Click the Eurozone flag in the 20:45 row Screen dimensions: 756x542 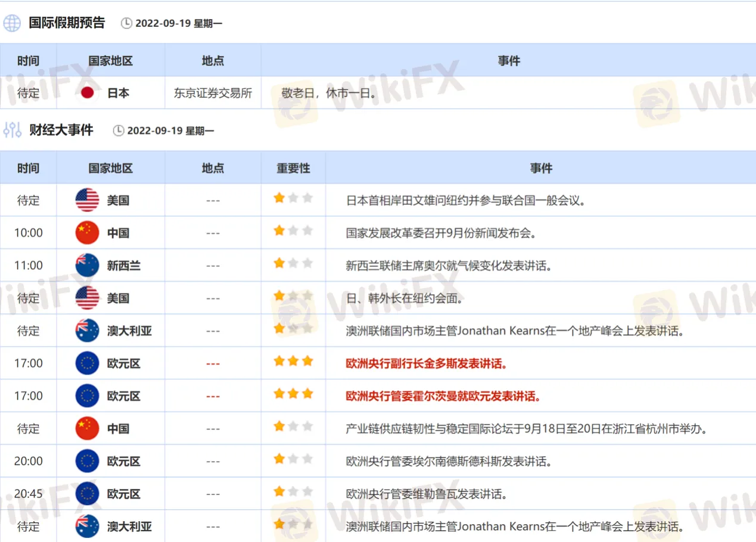pyautogui.click(x=88, y=494)
